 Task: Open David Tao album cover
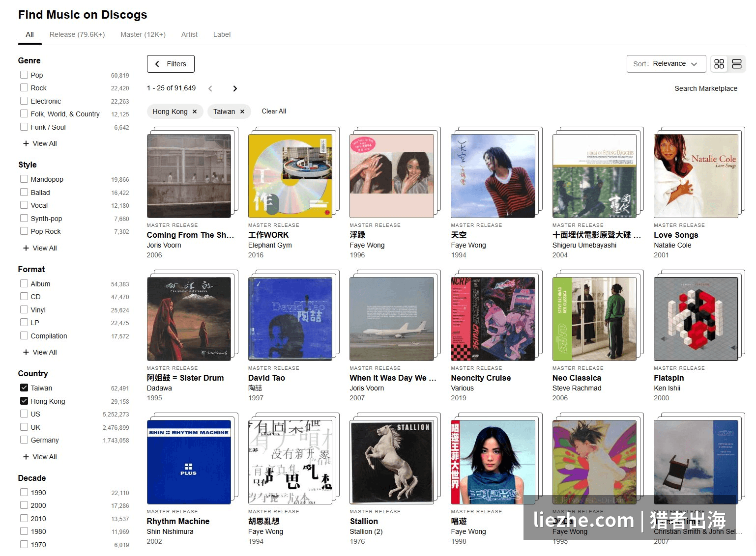[290, 319]
